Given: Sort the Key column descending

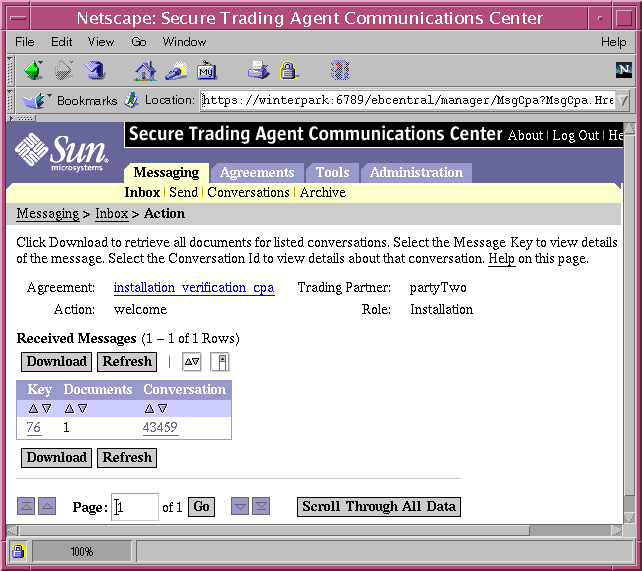Looking at the screenshot, I should click(47, 409).
